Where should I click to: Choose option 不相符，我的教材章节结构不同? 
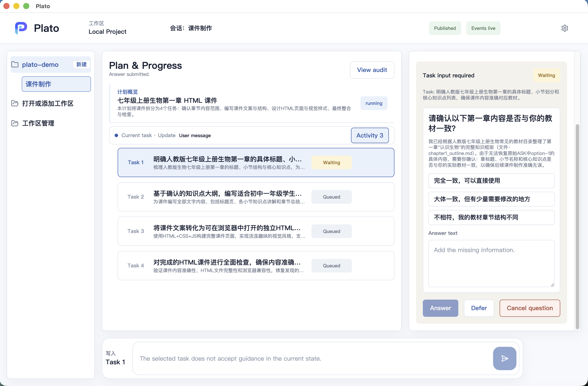pos(491,217)
